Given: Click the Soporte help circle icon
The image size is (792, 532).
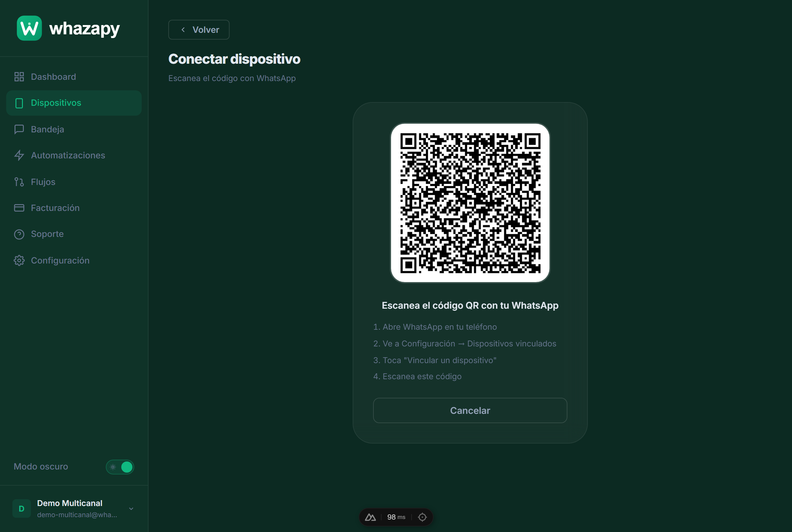Looking at the screenshot, I should pos(19,234).
